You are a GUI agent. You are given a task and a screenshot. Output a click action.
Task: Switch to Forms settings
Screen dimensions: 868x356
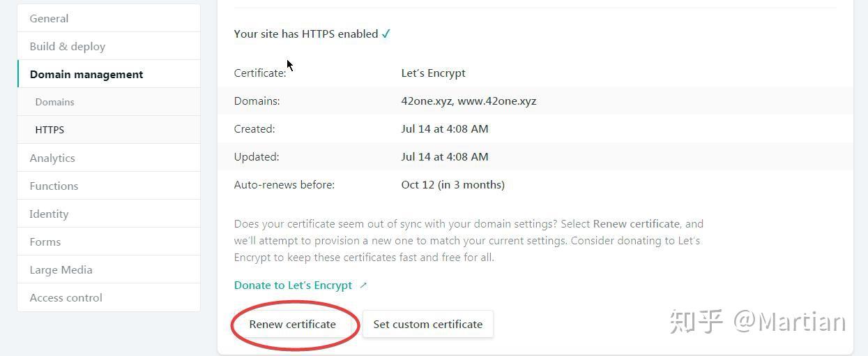tap(45, 242)
